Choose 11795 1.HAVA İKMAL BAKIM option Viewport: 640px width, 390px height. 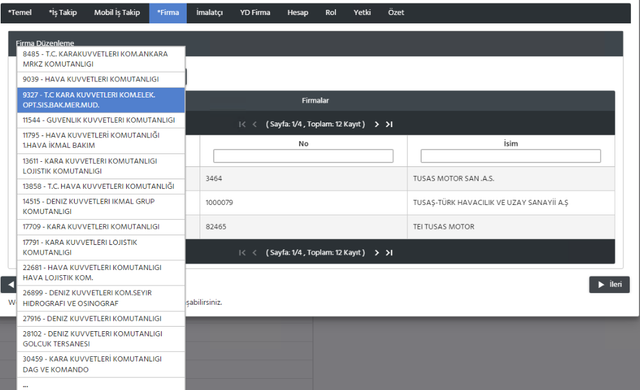[101, 140]
